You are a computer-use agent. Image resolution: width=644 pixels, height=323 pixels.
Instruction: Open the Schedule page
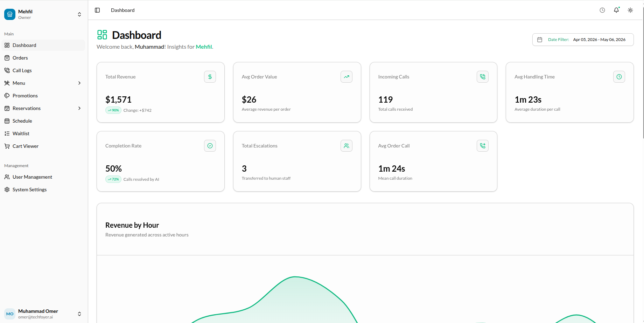tap(44, 121)
